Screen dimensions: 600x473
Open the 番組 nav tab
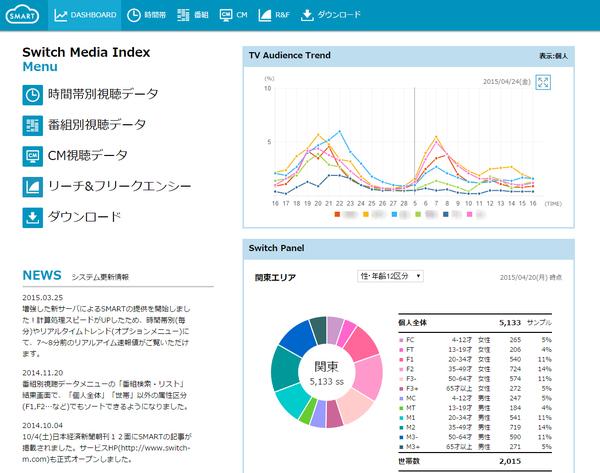point(192,15)
